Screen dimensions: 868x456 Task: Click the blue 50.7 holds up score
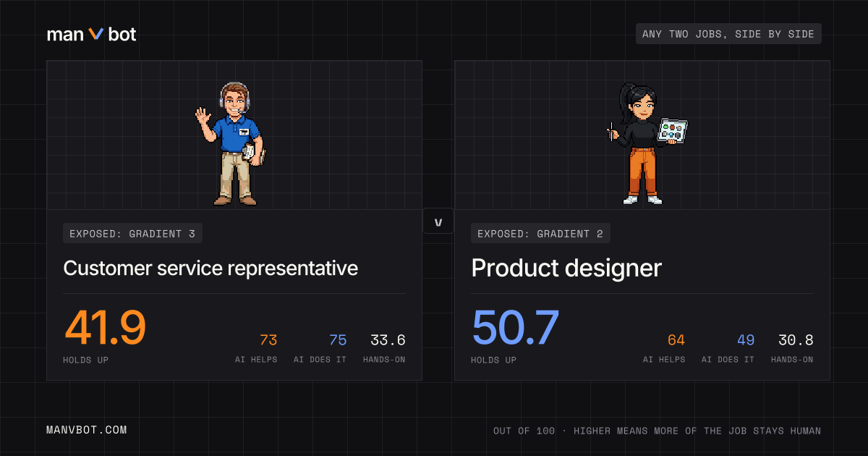[516, 327]
